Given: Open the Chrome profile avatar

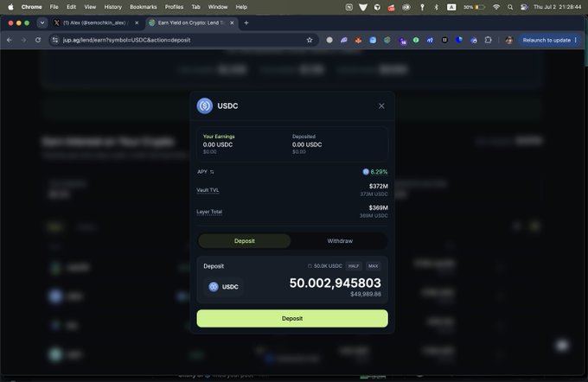Looking at the screenshot, I should 508,40.
